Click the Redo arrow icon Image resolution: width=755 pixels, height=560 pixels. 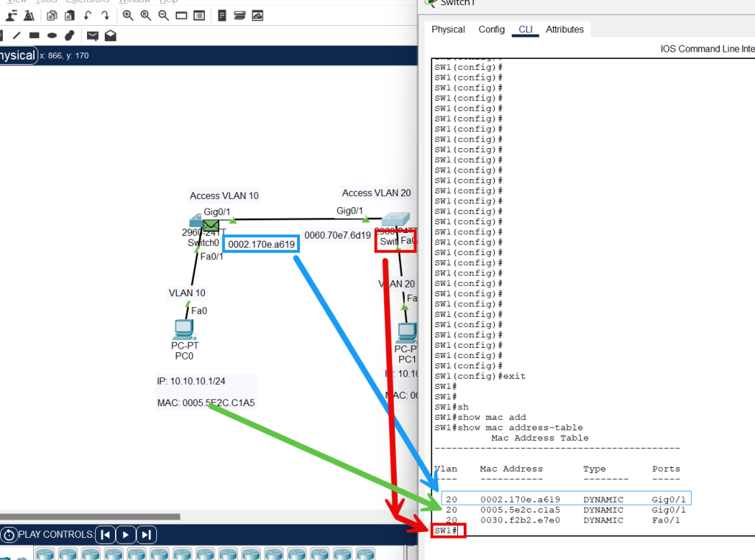pos(106,15)
